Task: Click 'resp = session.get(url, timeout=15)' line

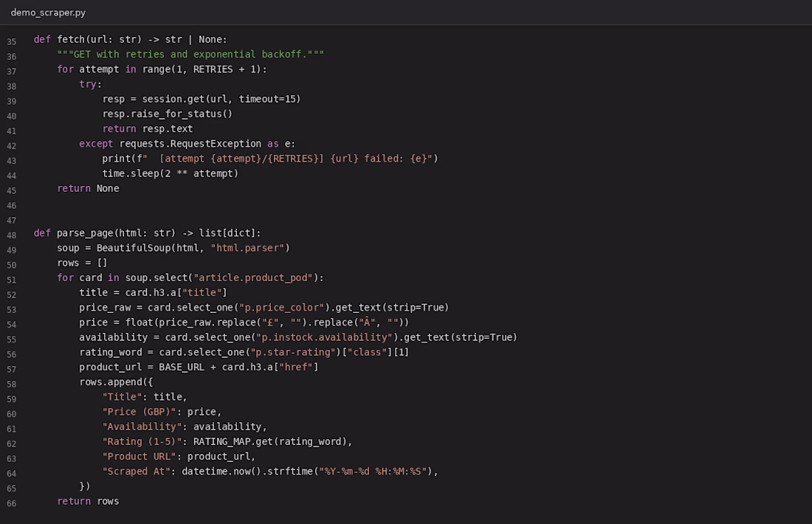Action: pos(202,99)
